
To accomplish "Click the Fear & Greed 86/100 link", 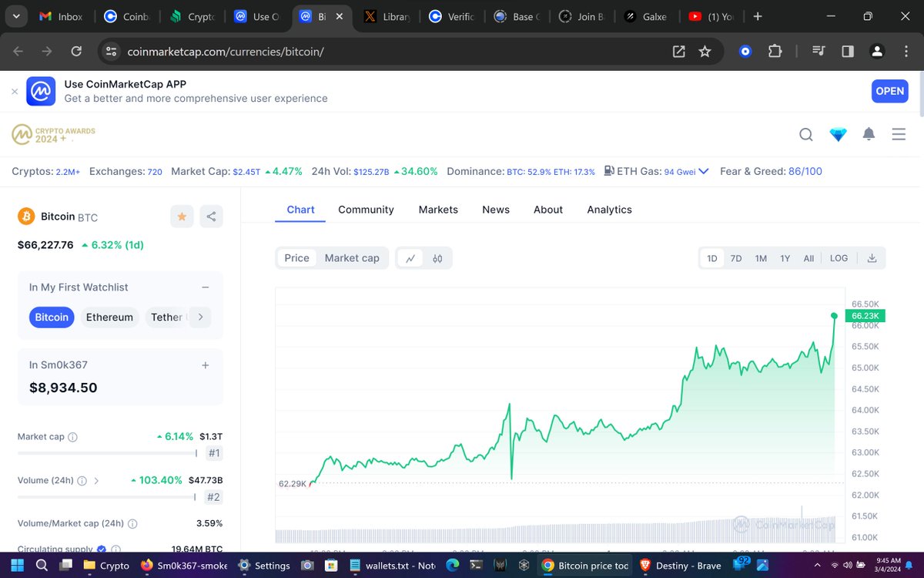I will pos(805,171).
